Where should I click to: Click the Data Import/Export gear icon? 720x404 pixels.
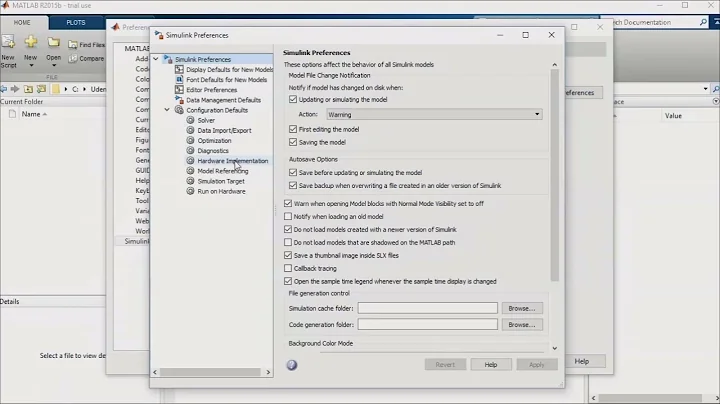[190, 130]
